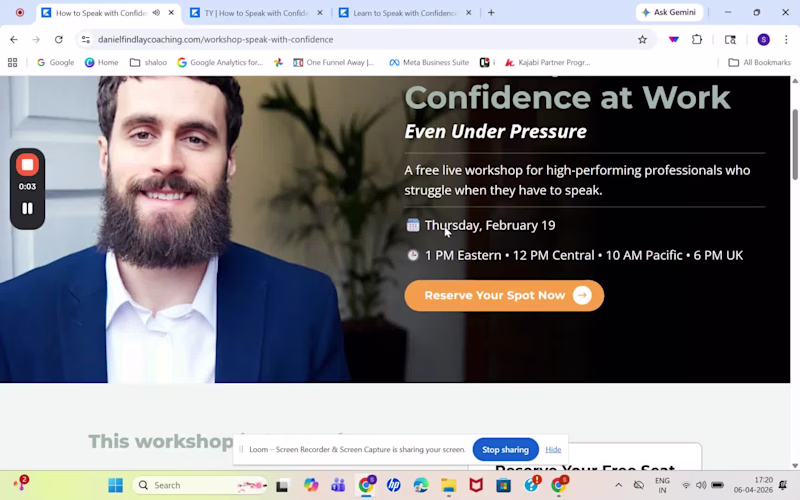This screenshot has width=800, height=500.
Task: Click the Even Under Pressure subheading
Action: pos(495,132)
